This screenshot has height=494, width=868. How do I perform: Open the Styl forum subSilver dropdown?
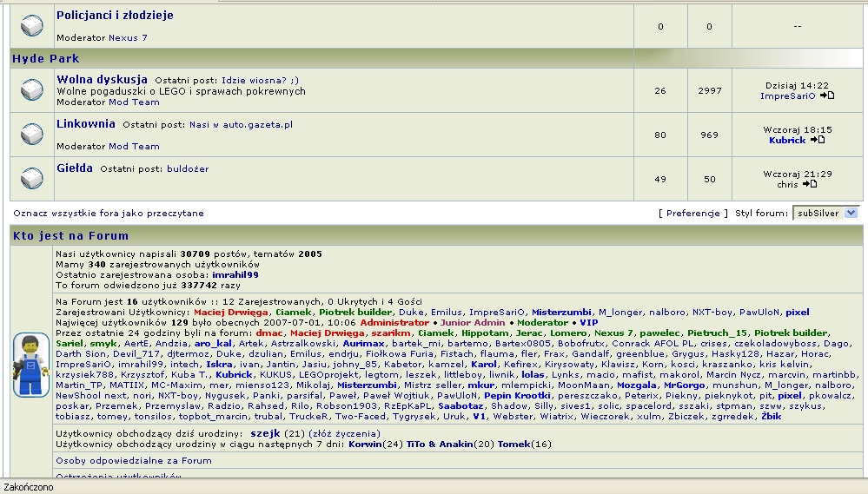pyautogui.click(x=825, y=213)
